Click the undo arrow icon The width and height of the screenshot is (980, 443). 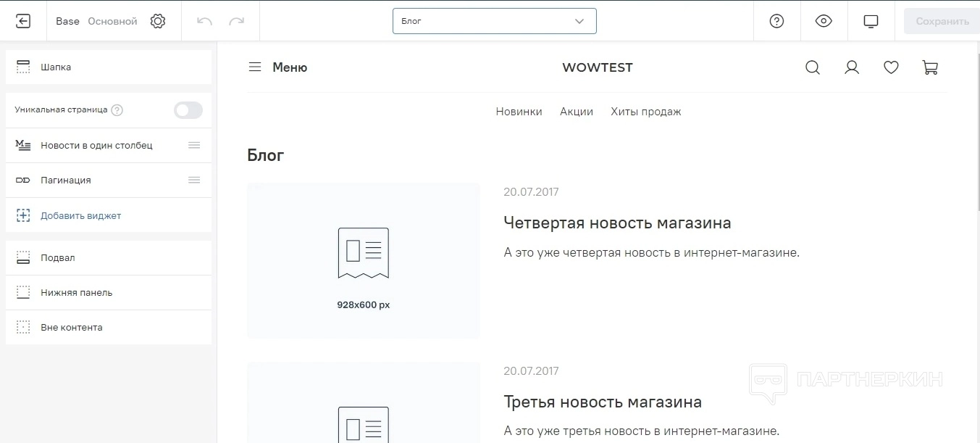pyautogui.click(x=204, y=21)
